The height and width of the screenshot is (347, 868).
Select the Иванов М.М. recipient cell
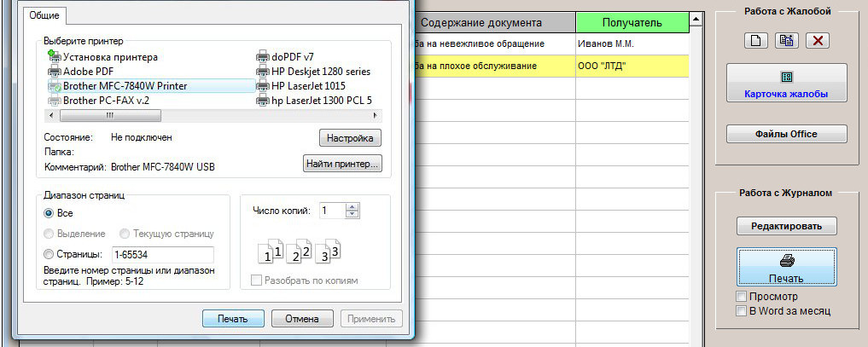coord(632,43)
